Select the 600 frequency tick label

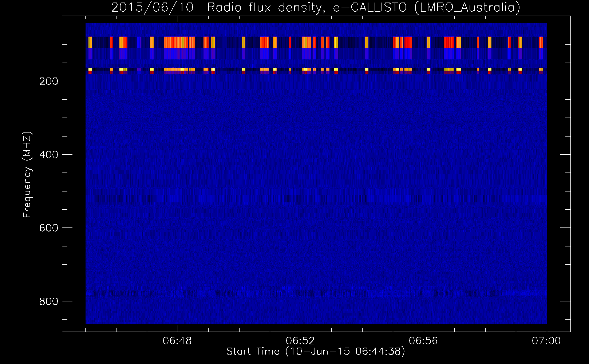tap(49, 228)
